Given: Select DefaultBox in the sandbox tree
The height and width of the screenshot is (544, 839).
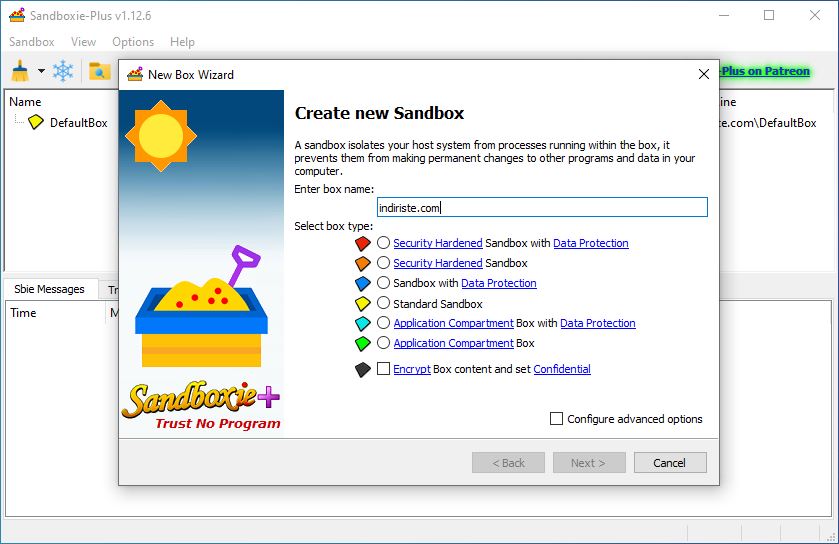Looking at the screenshot, I should pos(79,122).
